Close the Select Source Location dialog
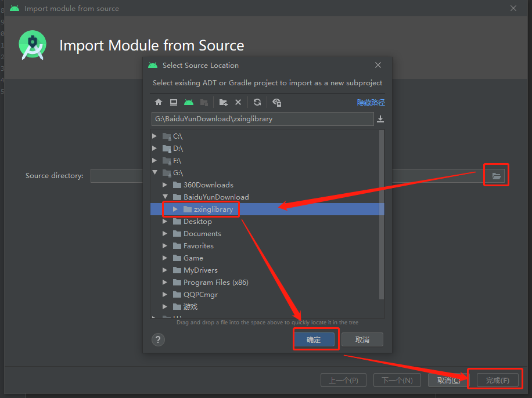Screen dimensions: 532x398 click(378, 65)
